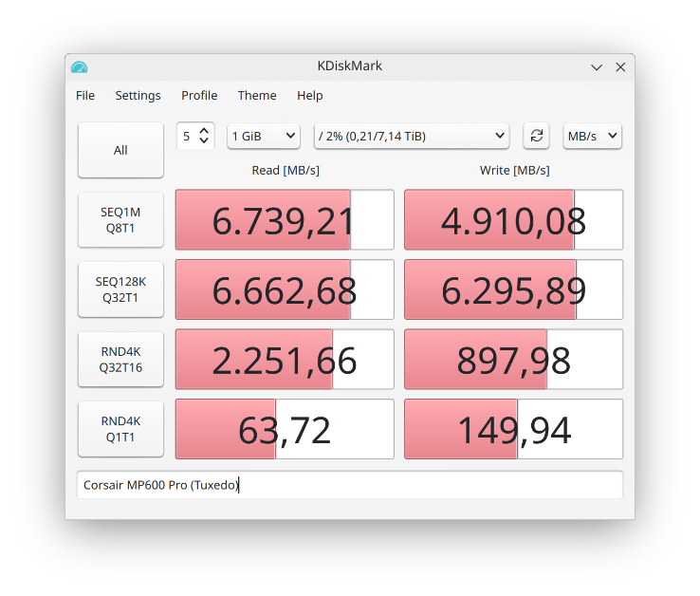
Task: Click the KDiskMark title text
Action: click(350, 66)
